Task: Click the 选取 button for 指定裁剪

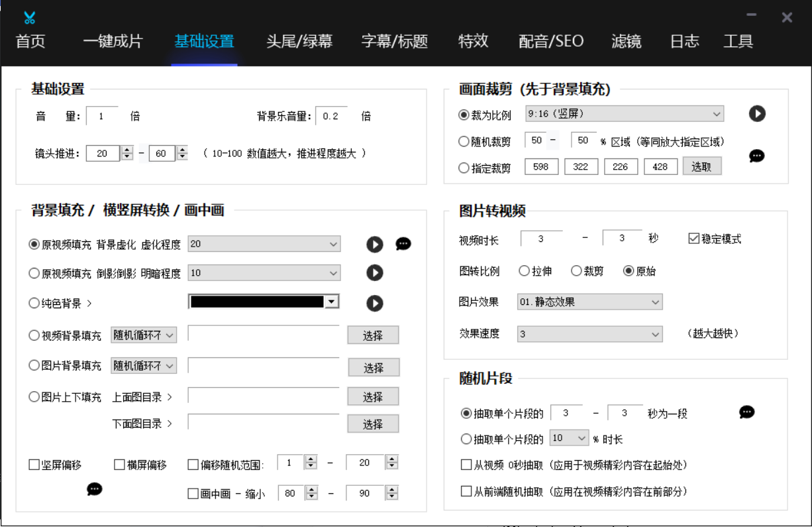Action: click(701, 166)
